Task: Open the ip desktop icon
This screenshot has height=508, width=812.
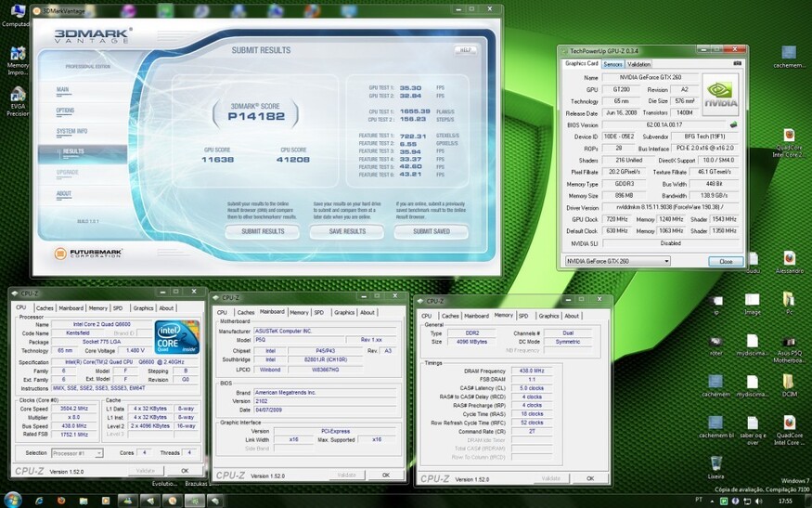Action: 716,306
